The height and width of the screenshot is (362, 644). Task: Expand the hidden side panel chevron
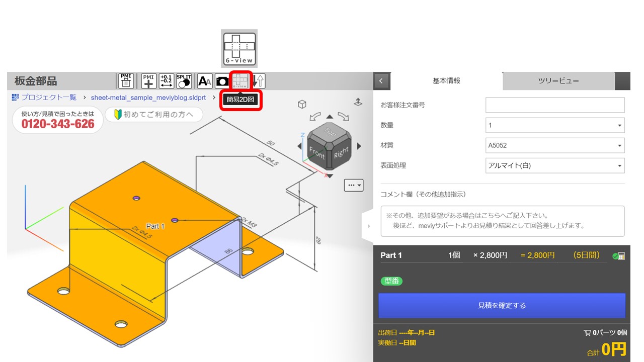pos(369,226)
